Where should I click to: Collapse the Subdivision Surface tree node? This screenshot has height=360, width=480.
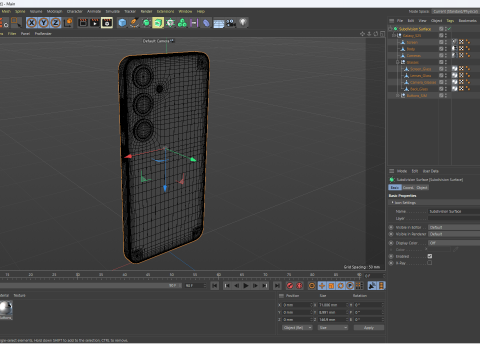[x=390, y=29]
